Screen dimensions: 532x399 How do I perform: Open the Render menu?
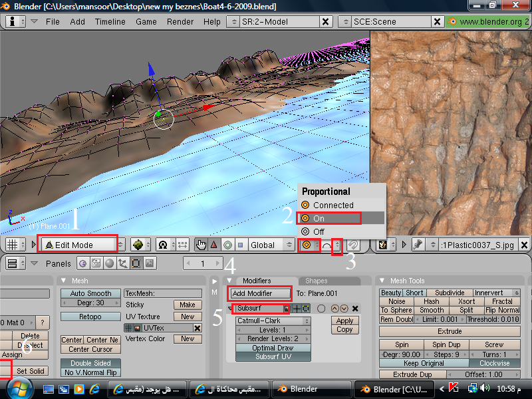pyautogui.click(x=180, y=22)
